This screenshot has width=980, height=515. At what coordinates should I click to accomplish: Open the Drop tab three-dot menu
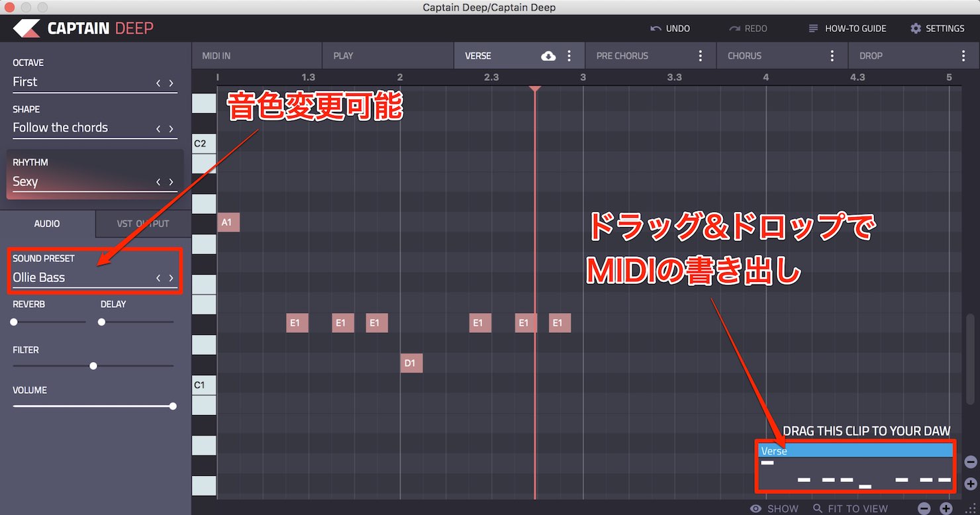(x=963, y=56)
